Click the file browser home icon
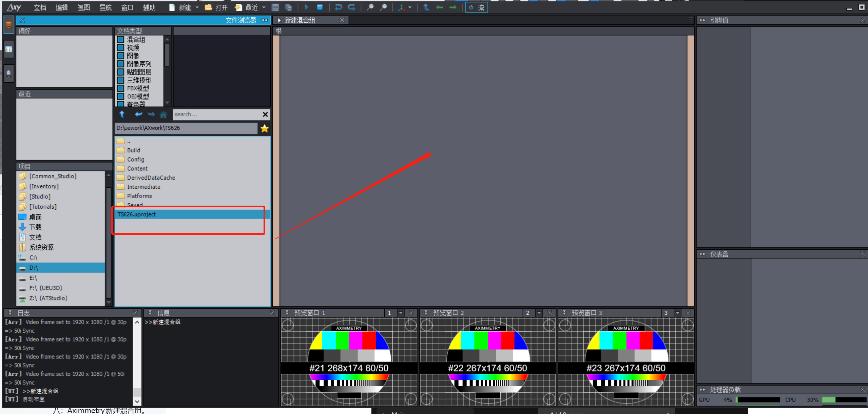The width and height of the screenshot is (868, 414). (163, 115)
